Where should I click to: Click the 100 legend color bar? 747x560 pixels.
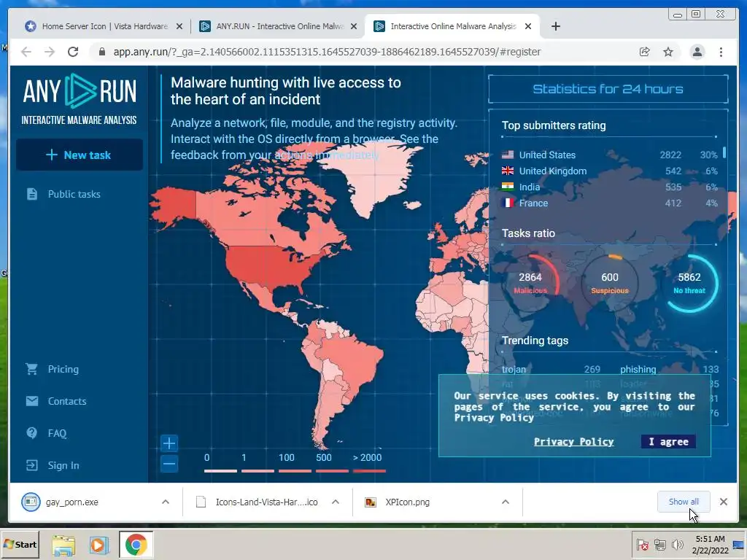click(x=295, y=471)
